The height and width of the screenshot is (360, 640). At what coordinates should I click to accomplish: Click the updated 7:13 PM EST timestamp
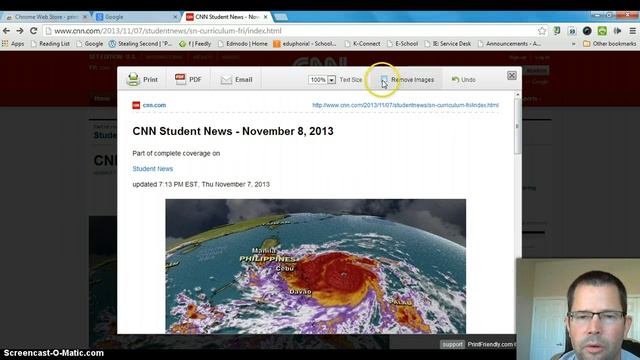pos(201,184)
